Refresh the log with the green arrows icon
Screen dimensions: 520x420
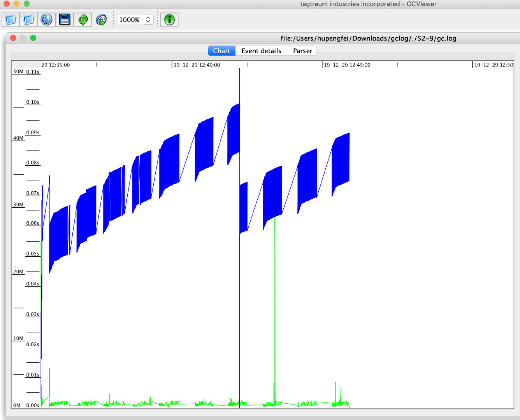click(83, 19)
